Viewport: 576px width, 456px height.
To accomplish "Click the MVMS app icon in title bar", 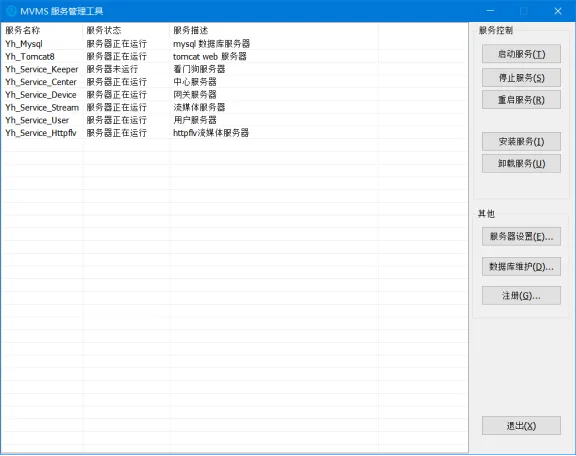I will pos(11,11).
